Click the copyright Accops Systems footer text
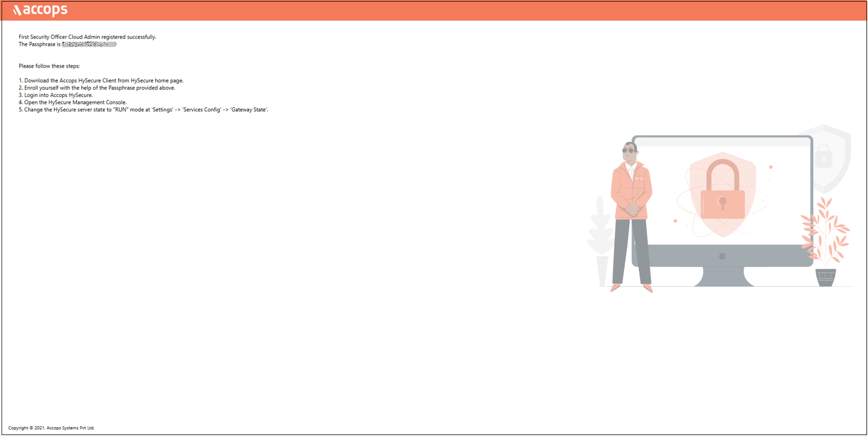Screen dimensions: 868x436 (x=51, y=428)
